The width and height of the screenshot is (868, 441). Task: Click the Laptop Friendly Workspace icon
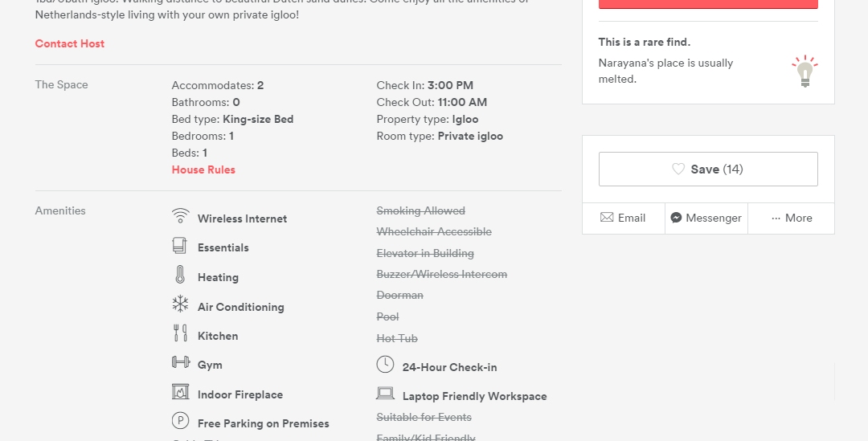pyautogui.click(x=385, y=394)
